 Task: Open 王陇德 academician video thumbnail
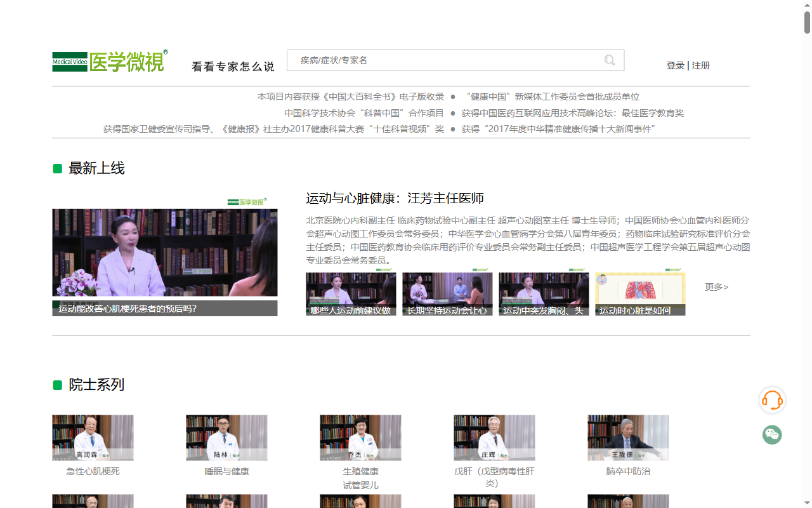(628, 438)
